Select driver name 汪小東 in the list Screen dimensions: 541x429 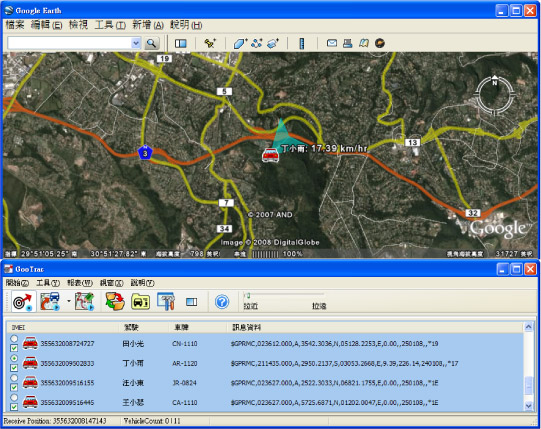(133, 383)
